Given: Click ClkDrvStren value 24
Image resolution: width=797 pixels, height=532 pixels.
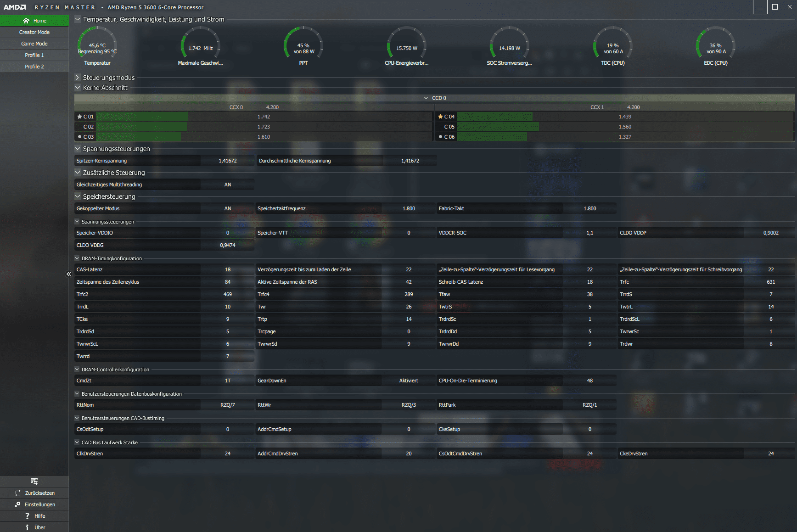Looking at the screenshot, I should [228, 454].
